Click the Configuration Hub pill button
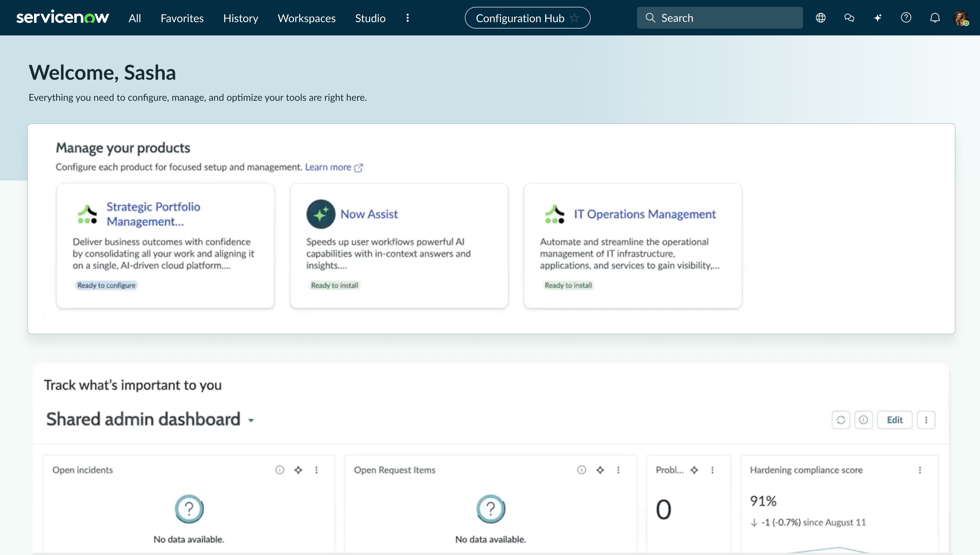980x555 pixels. click(527, 18)
